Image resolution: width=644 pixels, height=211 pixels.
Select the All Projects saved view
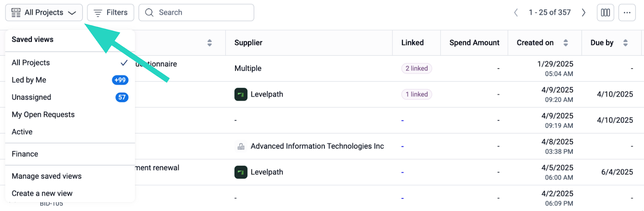31,63
